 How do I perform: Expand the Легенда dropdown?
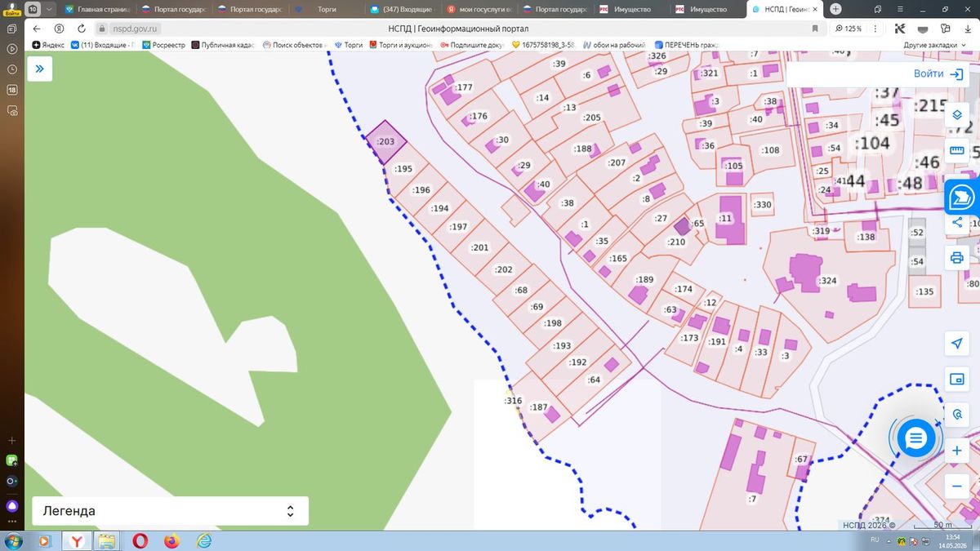click(x=170, y=511)
